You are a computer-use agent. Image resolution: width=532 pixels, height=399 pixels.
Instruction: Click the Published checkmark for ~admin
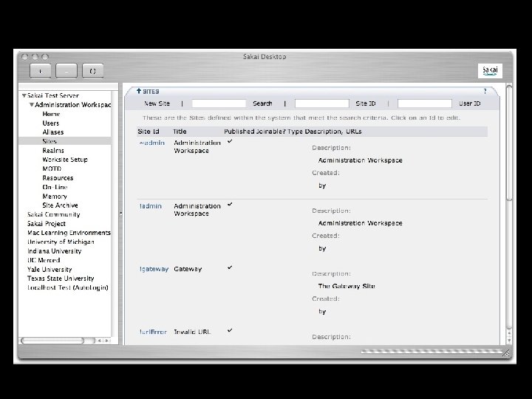(230, 141)
